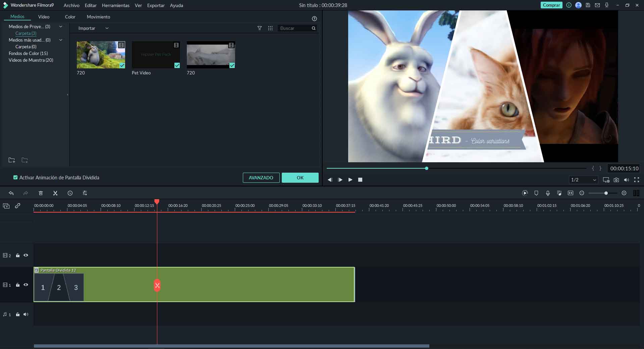
Task: Click the timeline horizontal scrollbar
Action: (x=231, y=346)
